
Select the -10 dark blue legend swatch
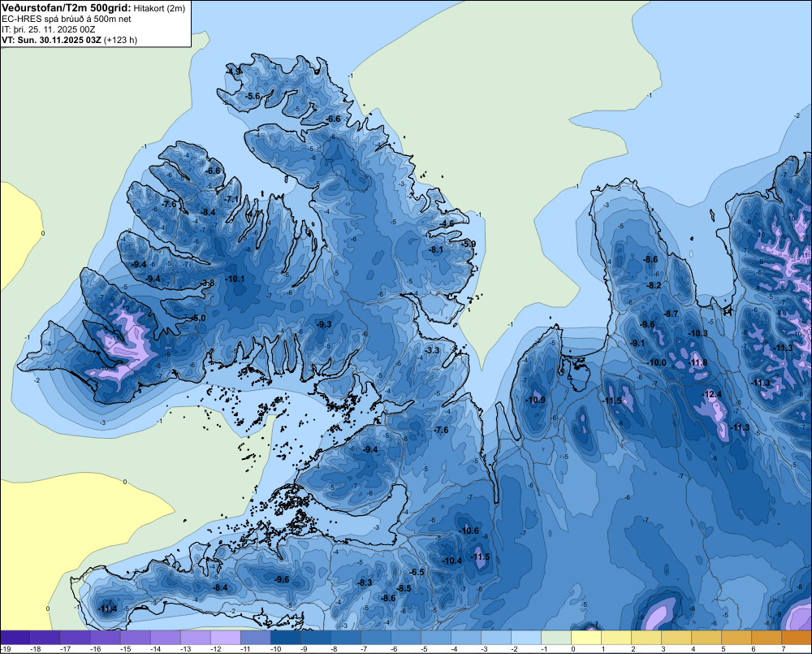pos(286,638)
